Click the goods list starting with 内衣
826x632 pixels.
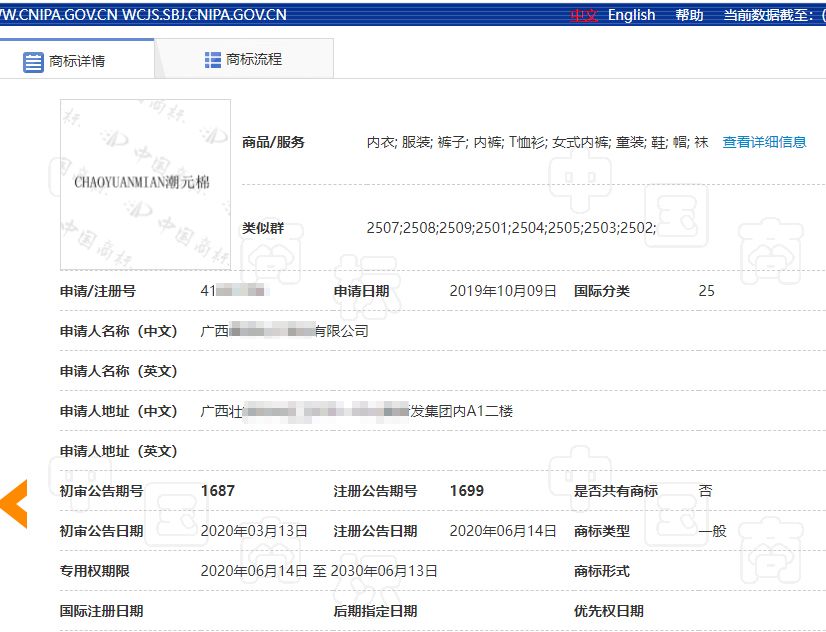530,142
